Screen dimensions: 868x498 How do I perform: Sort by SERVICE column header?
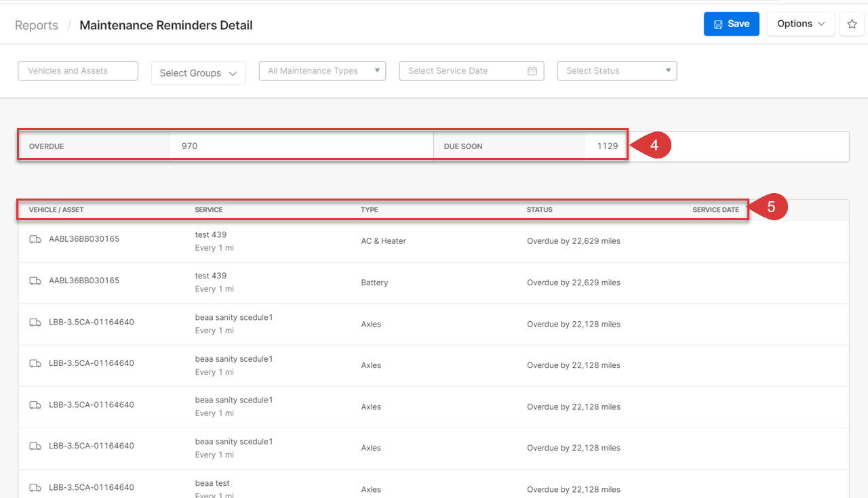click(209, 210)
